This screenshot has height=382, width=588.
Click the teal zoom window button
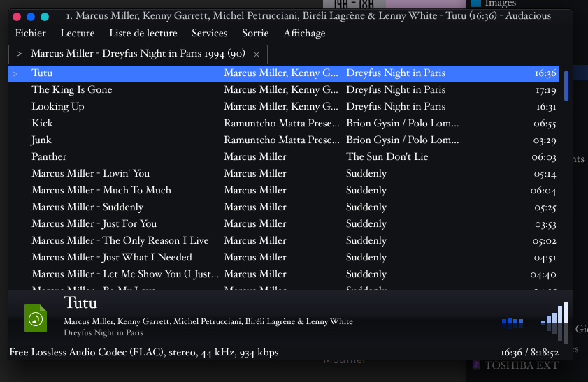pyautogui.click(x=45, y=17)
